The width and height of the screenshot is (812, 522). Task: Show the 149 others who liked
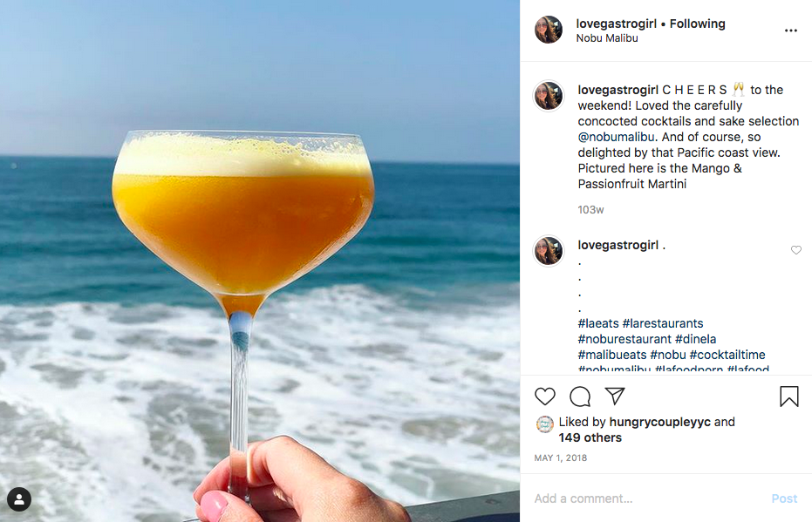tap(590, 437)
